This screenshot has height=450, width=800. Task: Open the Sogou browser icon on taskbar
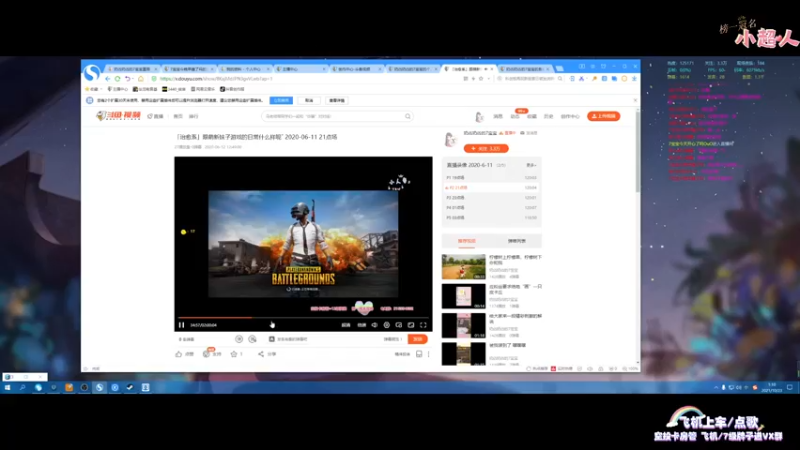99,388
